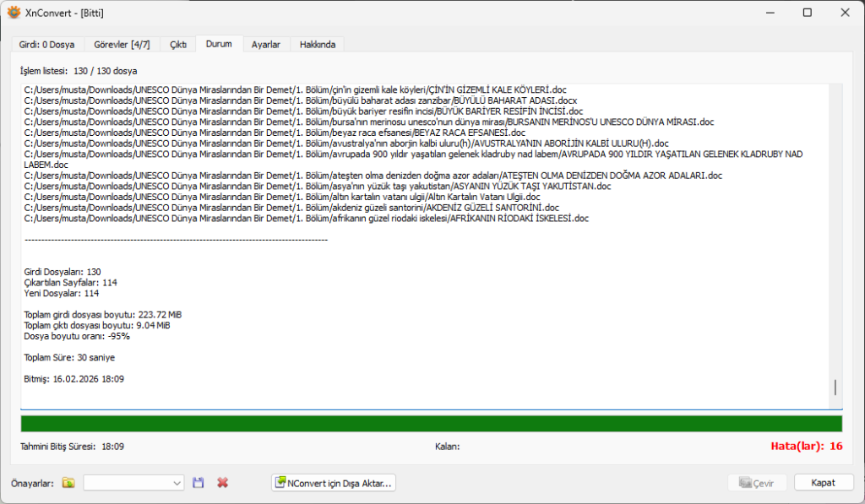Maximize the XnConvert window
Screen dimensions: 865x504
(x=807, y=12)
